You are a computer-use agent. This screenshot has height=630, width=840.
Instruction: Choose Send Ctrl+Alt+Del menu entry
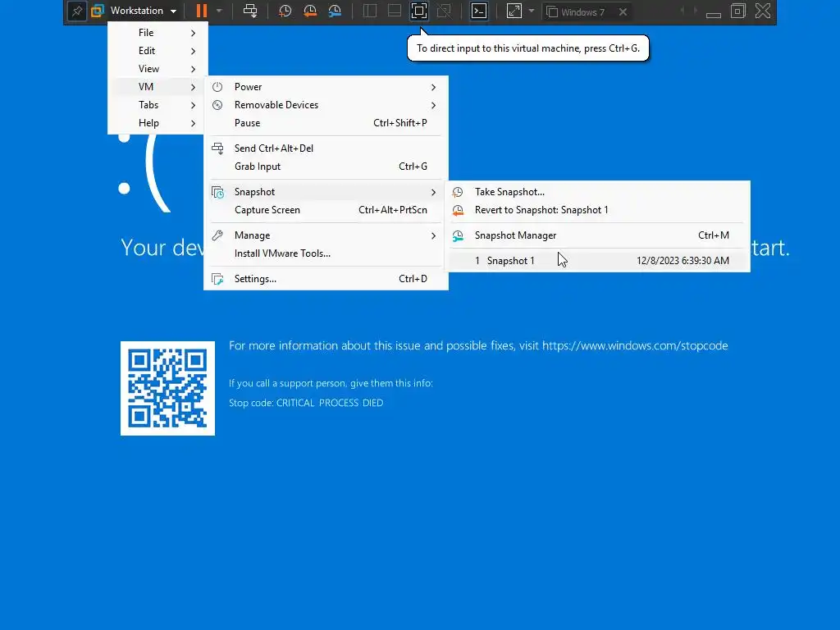(x=326, y=148)
